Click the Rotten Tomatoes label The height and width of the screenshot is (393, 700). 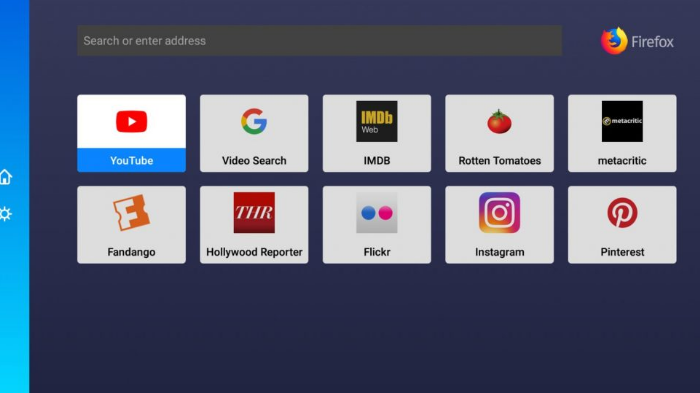[500, 160]
